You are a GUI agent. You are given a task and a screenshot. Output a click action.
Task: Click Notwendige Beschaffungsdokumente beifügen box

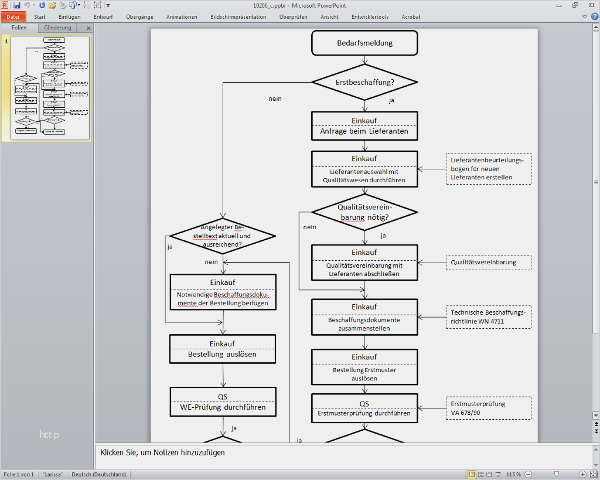tap(223, 292)
